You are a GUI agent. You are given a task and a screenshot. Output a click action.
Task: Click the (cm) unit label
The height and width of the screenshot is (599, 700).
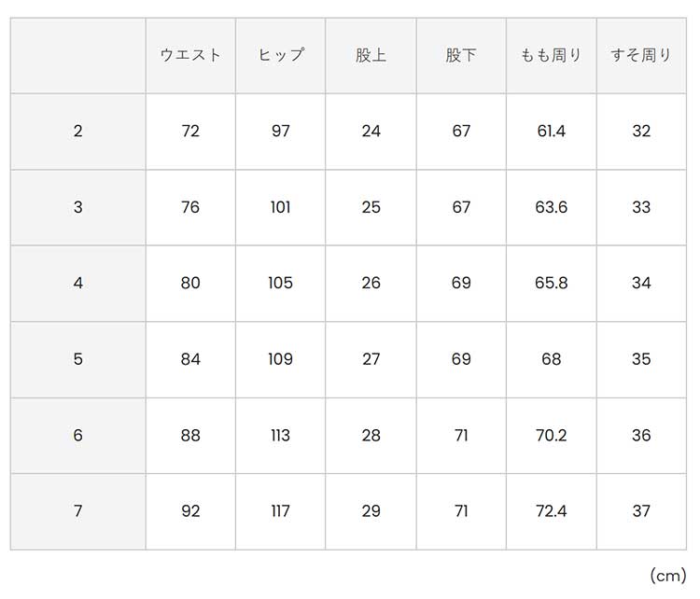pyautogui.click(x=667, y=576)
